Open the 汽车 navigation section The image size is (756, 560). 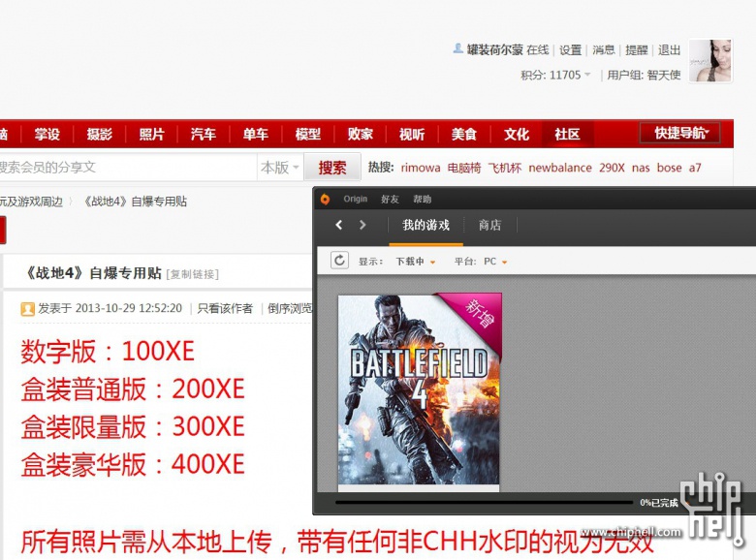203,134
